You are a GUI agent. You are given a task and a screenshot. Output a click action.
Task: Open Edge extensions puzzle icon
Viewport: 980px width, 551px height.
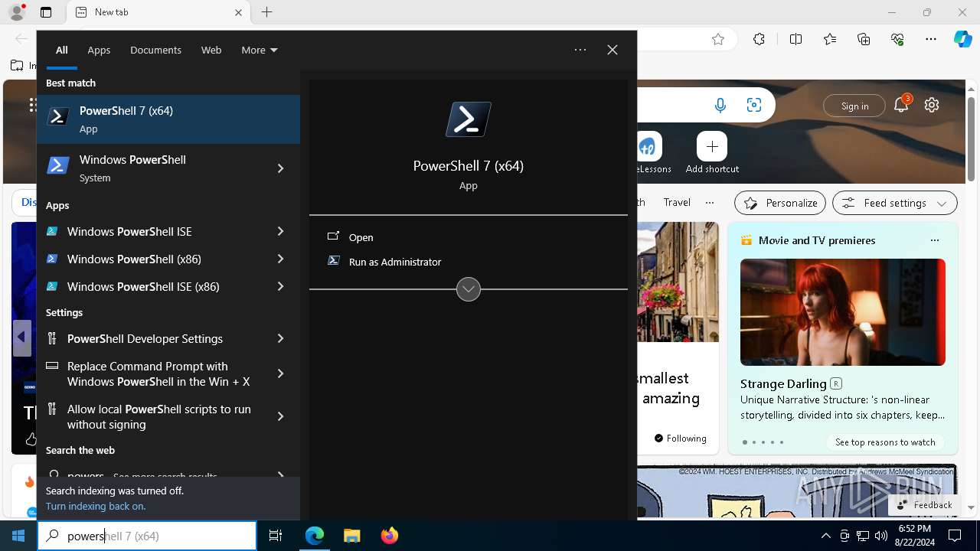759,39
